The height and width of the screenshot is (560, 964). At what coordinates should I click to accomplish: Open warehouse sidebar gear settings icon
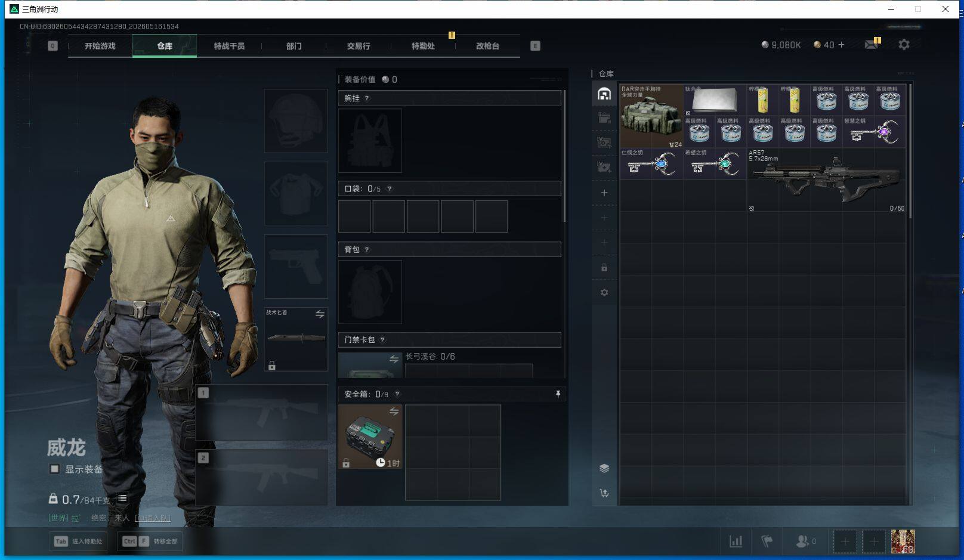pyautogui.click(x=604, y=293)
